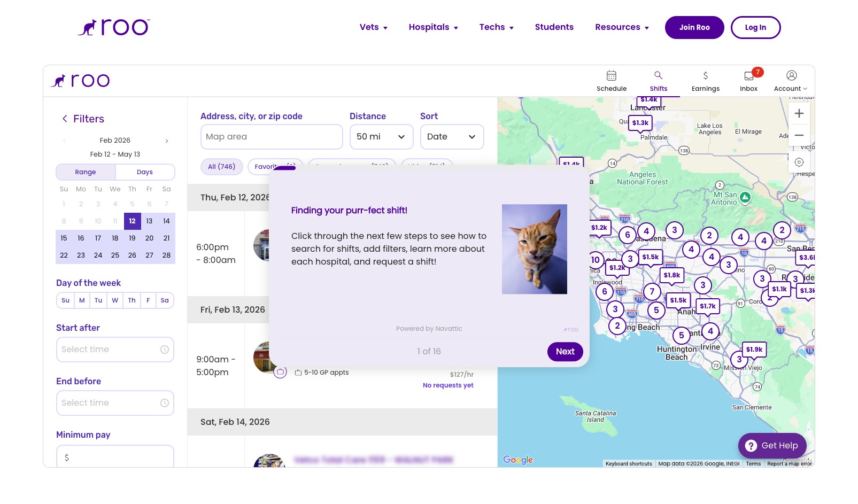Select February 20 in the calendar
This screenshot has height=504, width=858.
(x=149, y=238)
